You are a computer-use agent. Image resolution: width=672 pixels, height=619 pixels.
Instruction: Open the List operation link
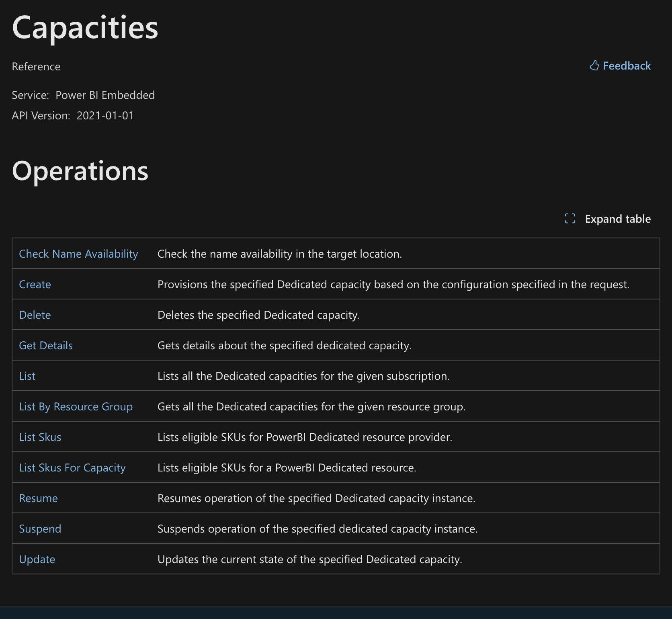(x=27, y=376)
